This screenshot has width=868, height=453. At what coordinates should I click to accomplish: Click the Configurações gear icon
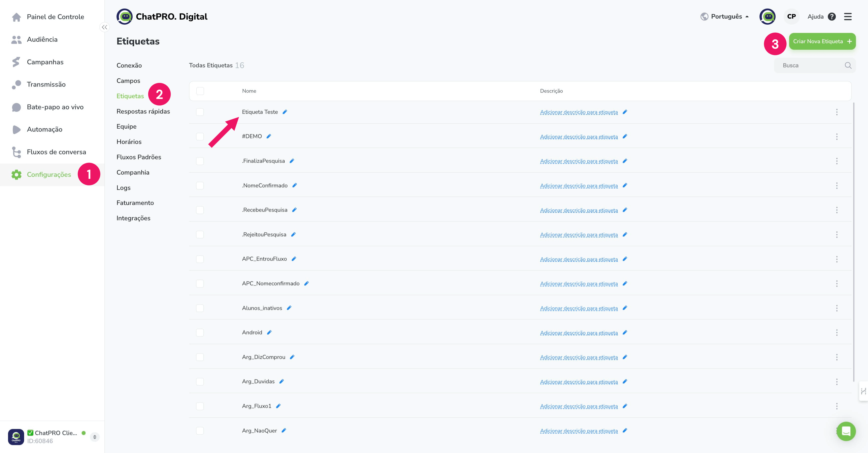16,175
